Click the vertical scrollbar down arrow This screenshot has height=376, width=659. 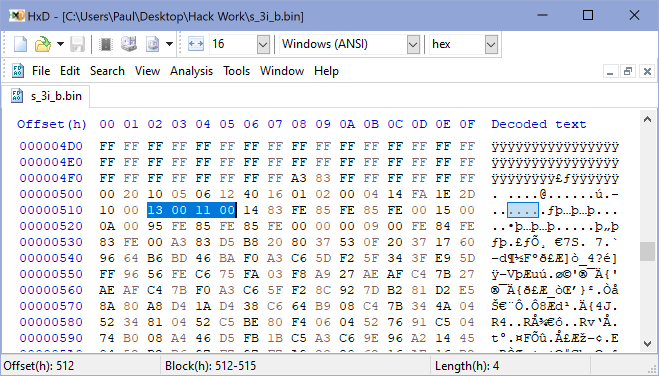point(647,344)
